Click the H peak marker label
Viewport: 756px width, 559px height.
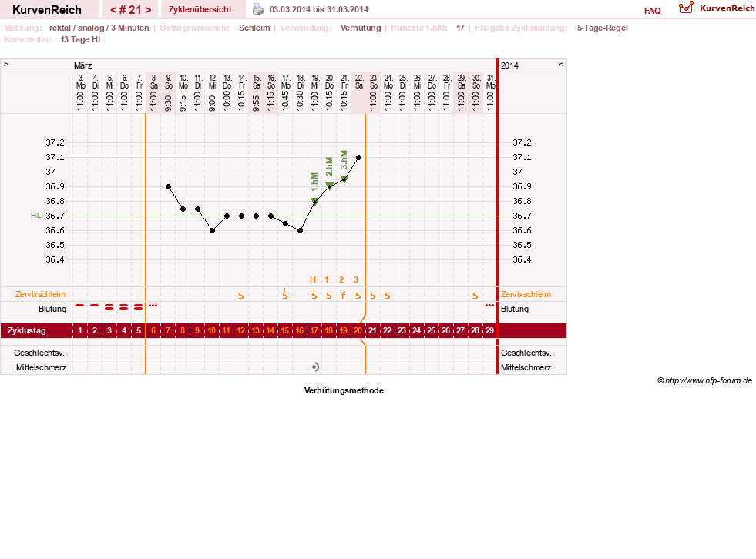click(x=312, y=280)
